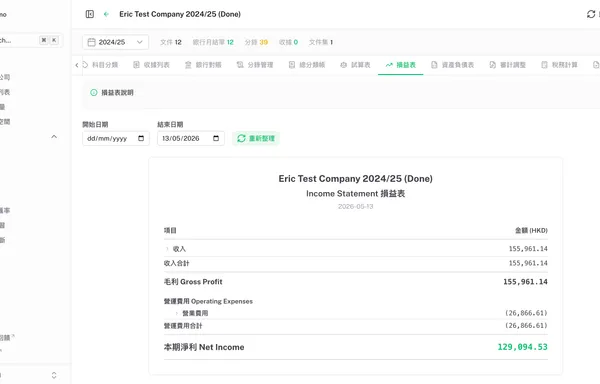Go to the 試算表 tab
The image size is (600, 384).
(355, 65)
